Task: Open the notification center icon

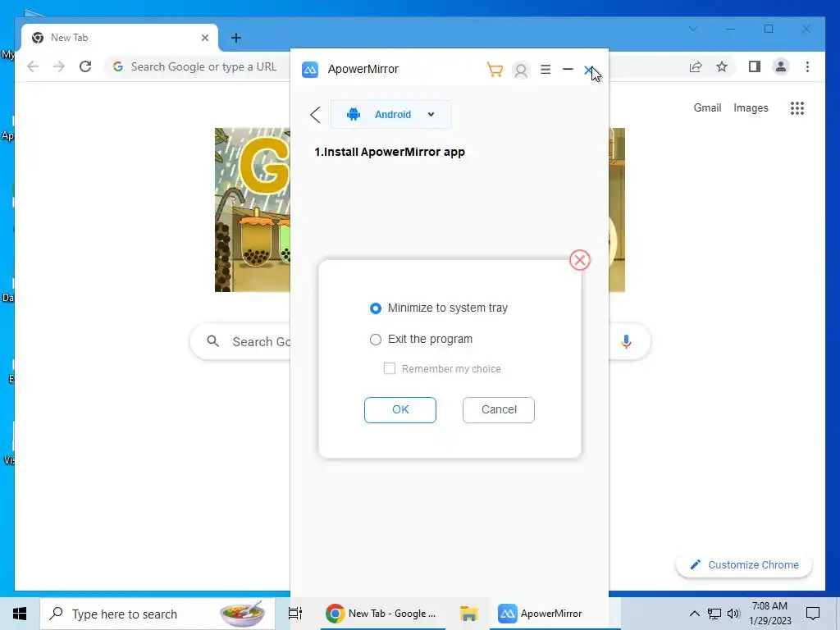Action: tap(813, 614)
